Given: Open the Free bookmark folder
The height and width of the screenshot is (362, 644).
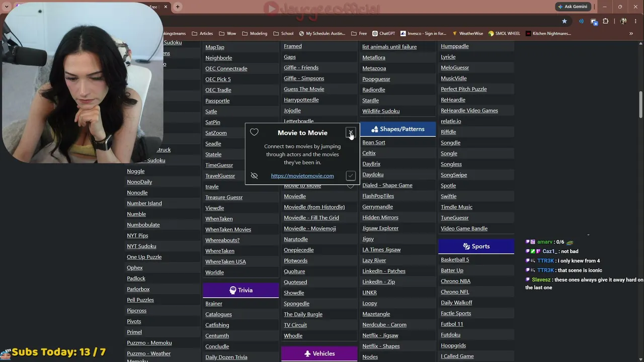Looking at the screenshot, I should pos(359,34).
